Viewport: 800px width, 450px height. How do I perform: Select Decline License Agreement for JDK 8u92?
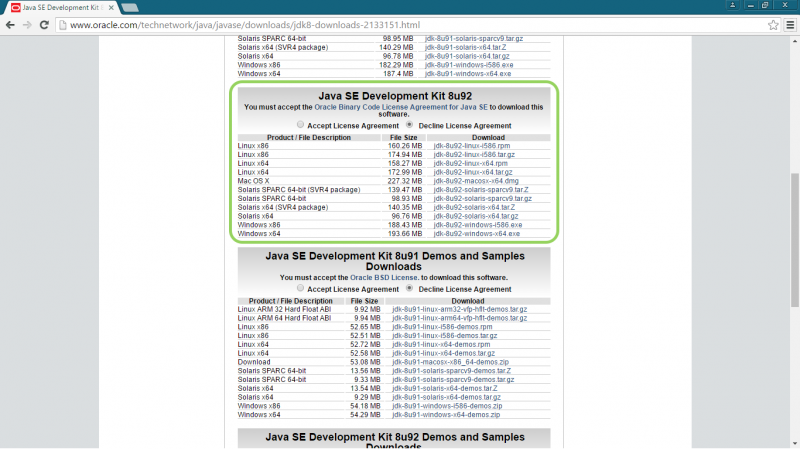(x=409, y=125)
